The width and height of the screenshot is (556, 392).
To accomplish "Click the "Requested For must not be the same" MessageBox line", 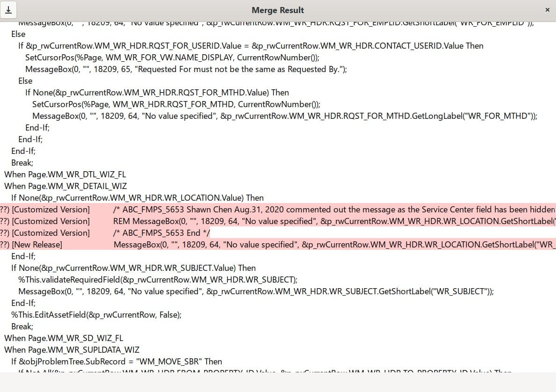I will tap(186, 69).
